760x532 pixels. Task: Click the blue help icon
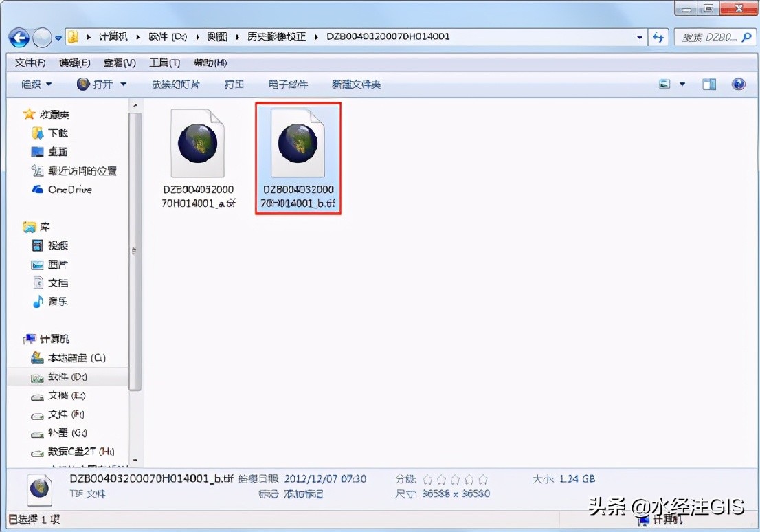[738, 85]
